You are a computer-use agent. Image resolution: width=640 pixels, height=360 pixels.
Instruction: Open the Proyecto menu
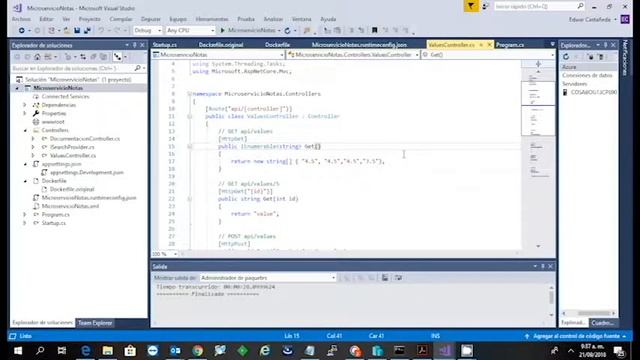tap(89, 19)
